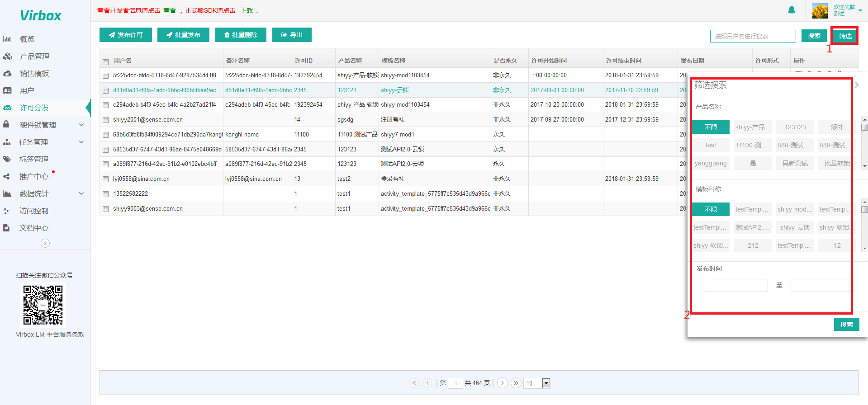Click the 批量删除 button

point(241,35)
